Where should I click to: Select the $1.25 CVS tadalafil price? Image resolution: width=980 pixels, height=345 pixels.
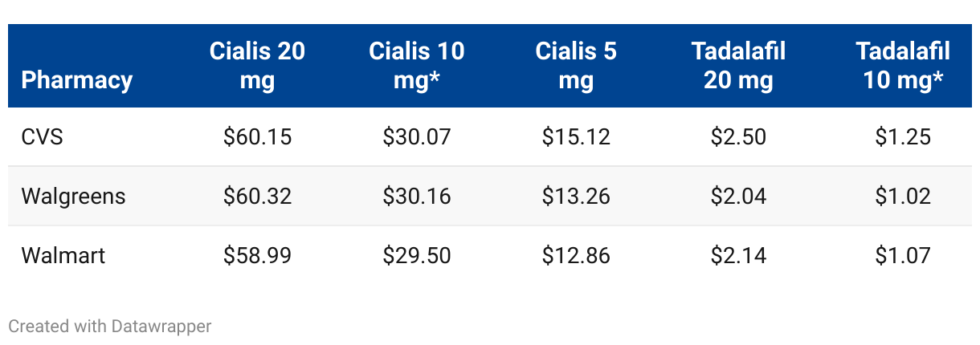pyautogui.click(x=903, y=137)
